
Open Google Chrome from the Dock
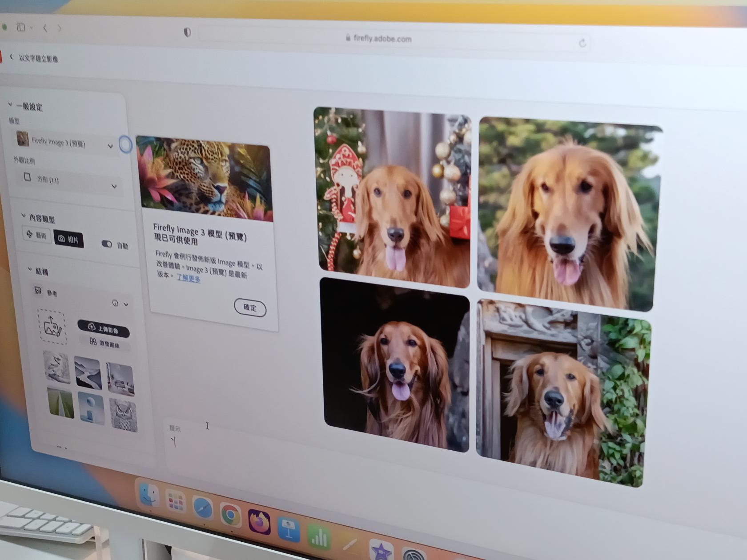[x=230, y=515]
